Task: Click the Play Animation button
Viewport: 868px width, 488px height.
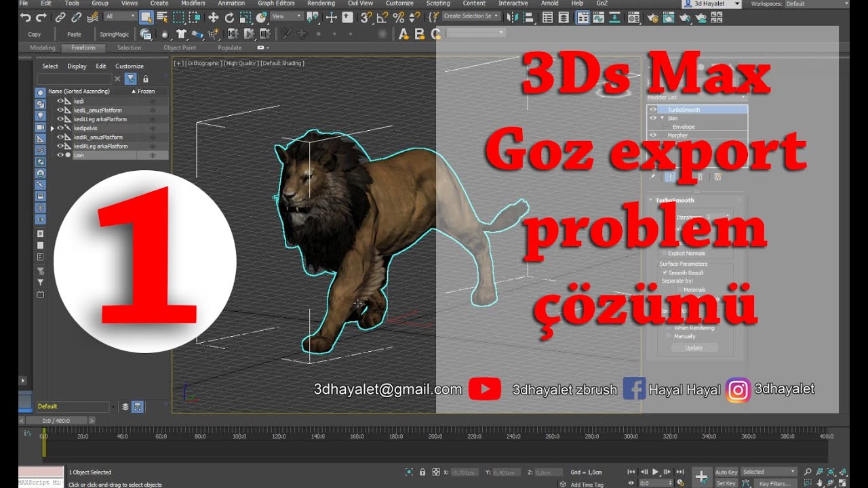Action: pos(655,472)
